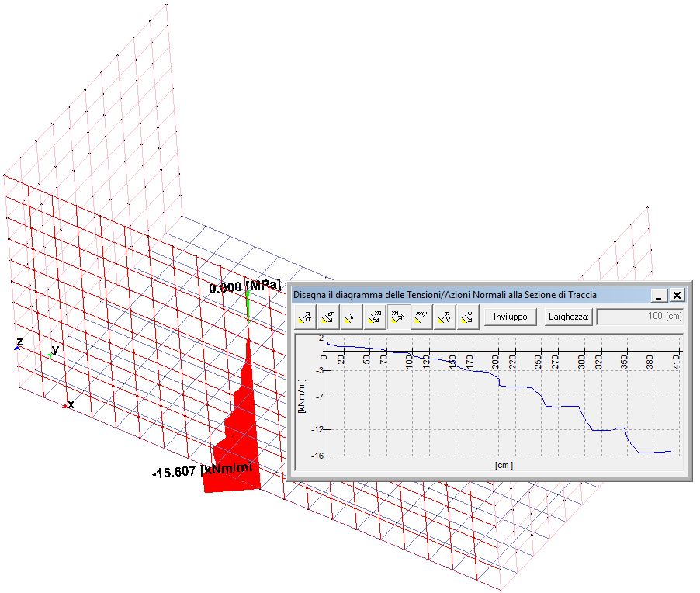Close the Disegna il diagramma dialog
The image size is (700, 593).
[x=677, y=295]
